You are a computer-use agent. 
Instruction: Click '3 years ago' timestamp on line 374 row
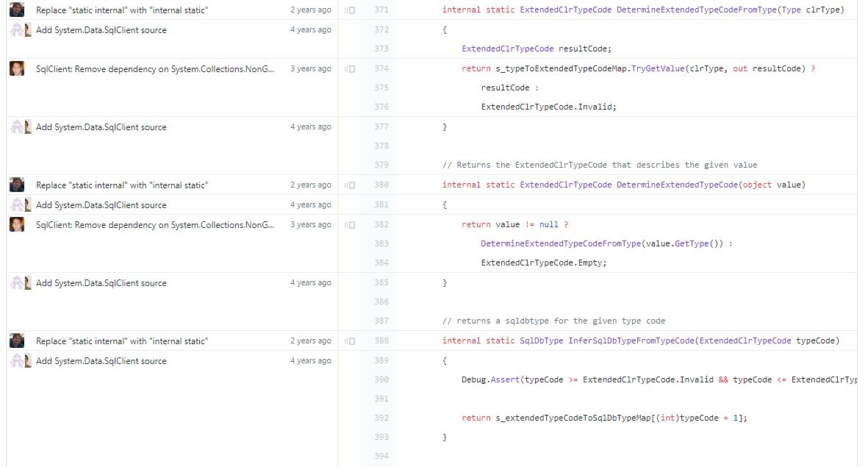click(x=311, y=68)
